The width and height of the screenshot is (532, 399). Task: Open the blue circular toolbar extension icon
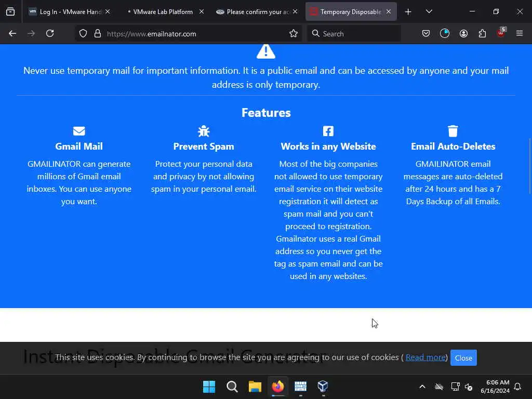(445, 34)
